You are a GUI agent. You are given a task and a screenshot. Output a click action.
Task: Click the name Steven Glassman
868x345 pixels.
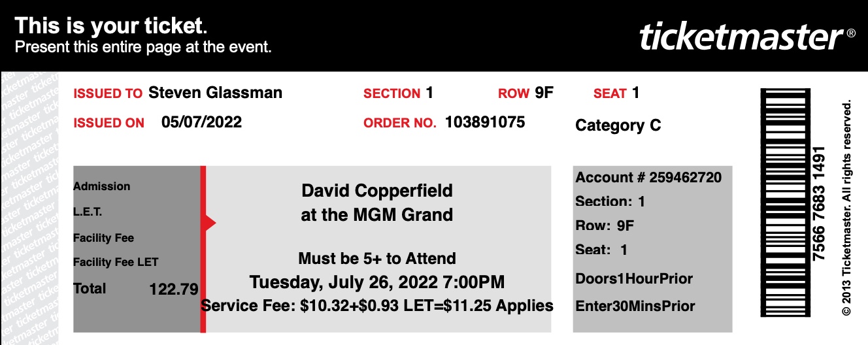215,93
